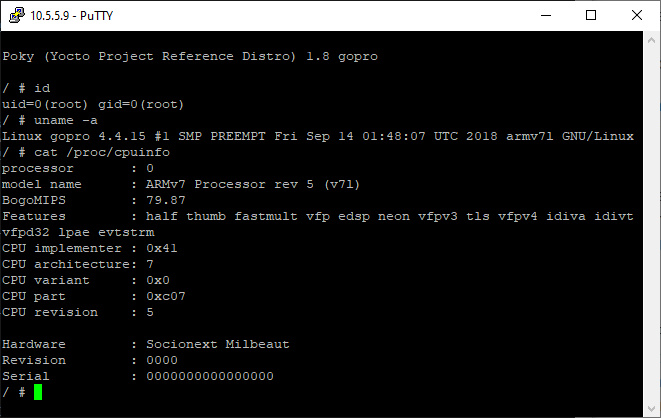Open the PuTTY system menu icon
Screen dimensions: 661x418
click(16, 15)
